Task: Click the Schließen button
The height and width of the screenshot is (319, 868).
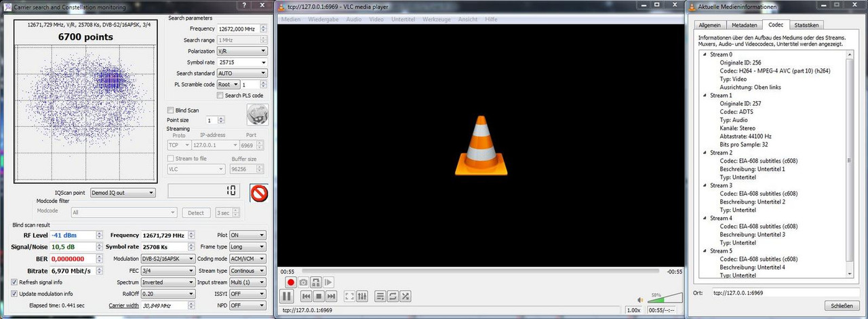Action: tap(842, 305)
